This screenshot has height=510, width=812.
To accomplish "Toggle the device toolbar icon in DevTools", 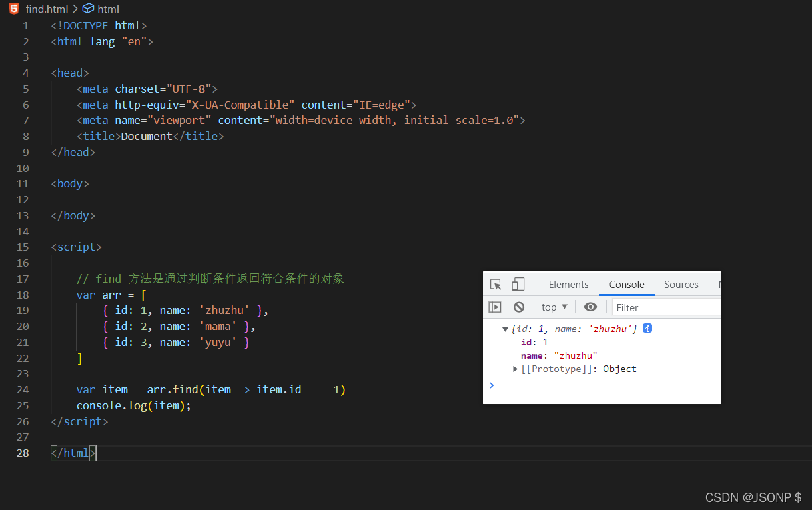I will click(x=518, y=285).
